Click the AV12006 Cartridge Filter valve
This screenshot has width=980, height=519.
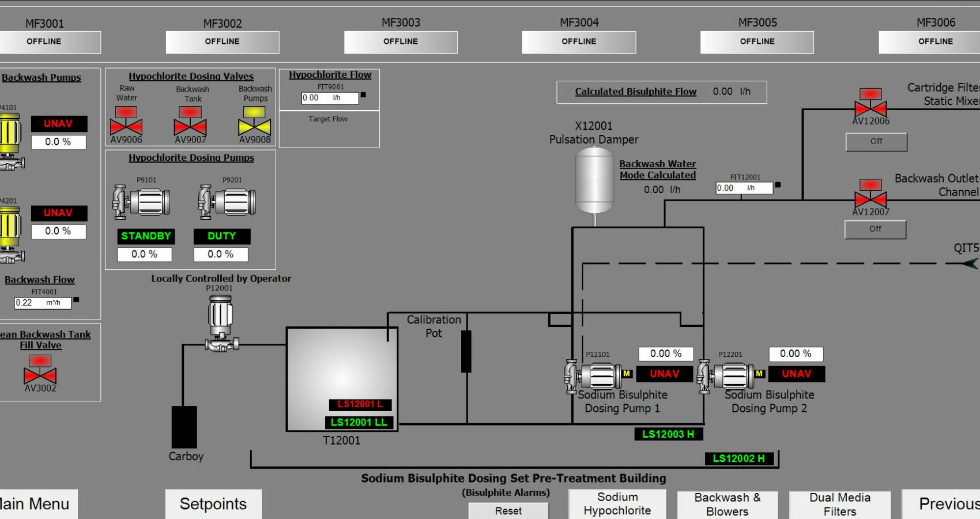pyautogui.click(x=870, y=108)
